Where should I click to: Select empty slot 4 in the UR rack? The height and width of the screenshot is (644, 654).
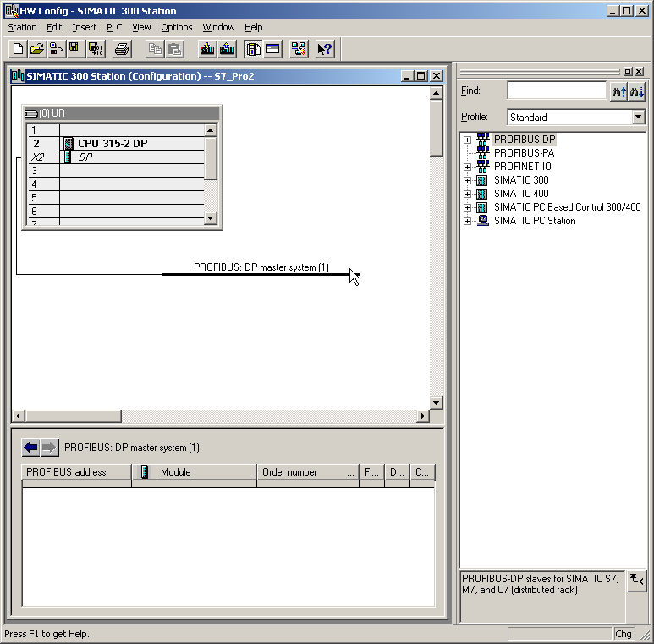(x=116, y=184)
